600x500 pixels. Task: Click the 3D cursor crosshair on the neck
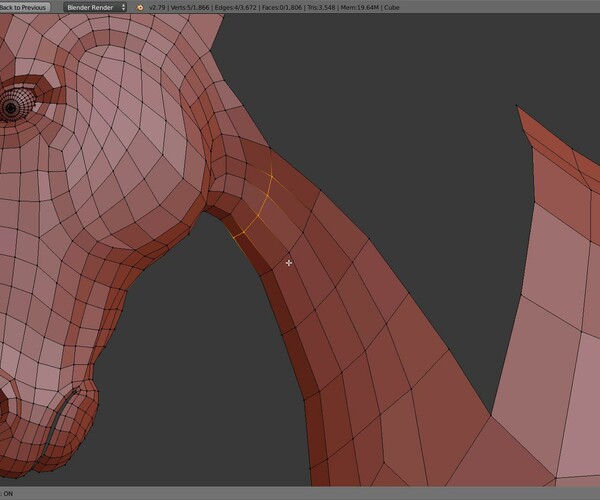(x=289, y=263)
